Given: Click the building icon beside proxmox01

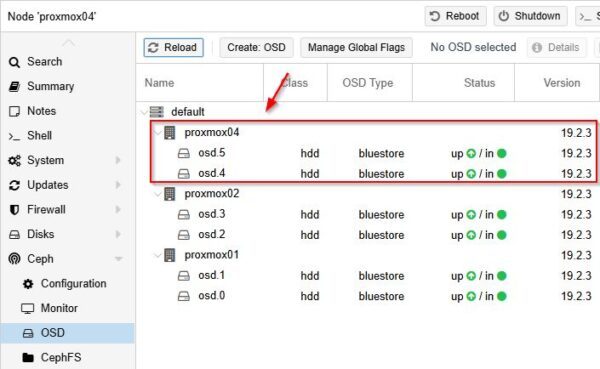Looking at the screenshot, I should [x=170, y=255].
